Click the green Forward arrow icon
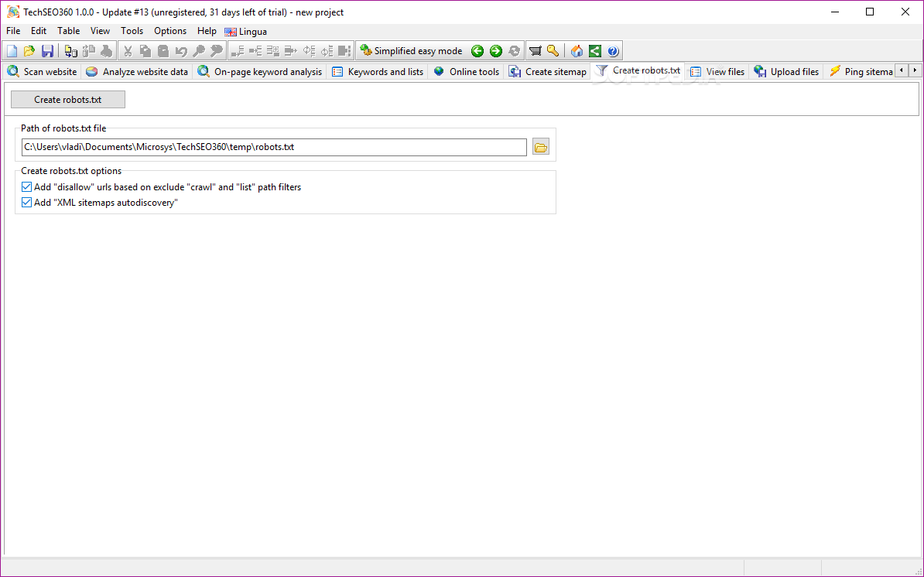 (495, 51)
